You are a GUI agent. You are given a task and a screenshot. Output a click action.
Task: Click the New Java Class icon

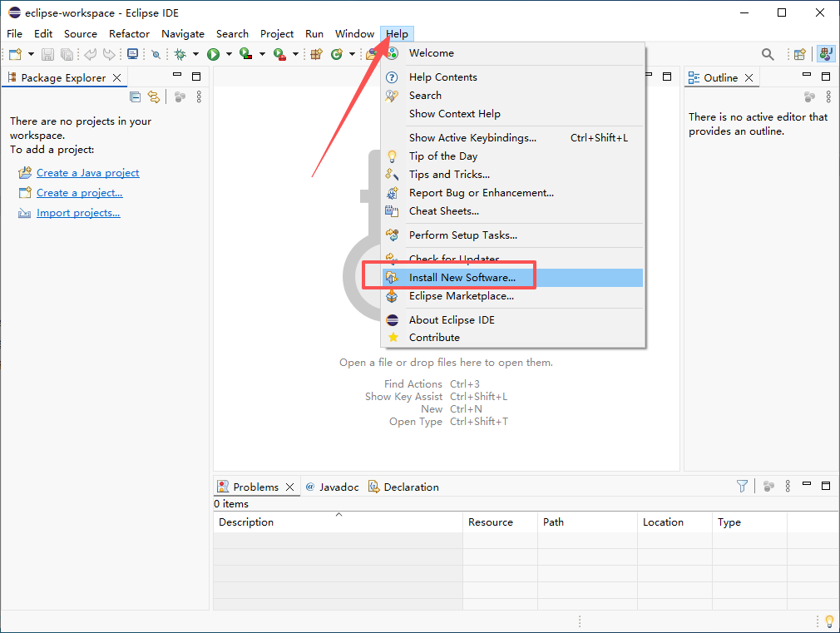point(337,54)
